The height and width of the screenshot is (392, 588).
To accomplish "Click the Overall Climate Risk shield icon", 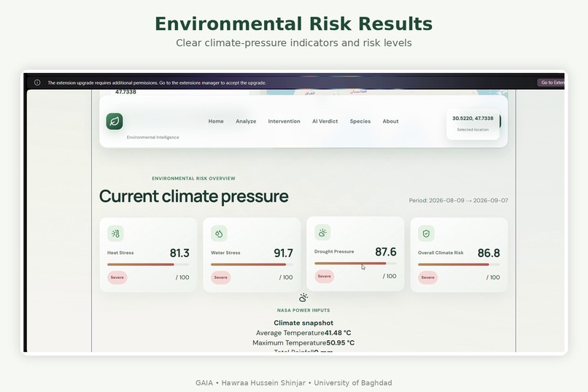I will (x=426, y=234).
